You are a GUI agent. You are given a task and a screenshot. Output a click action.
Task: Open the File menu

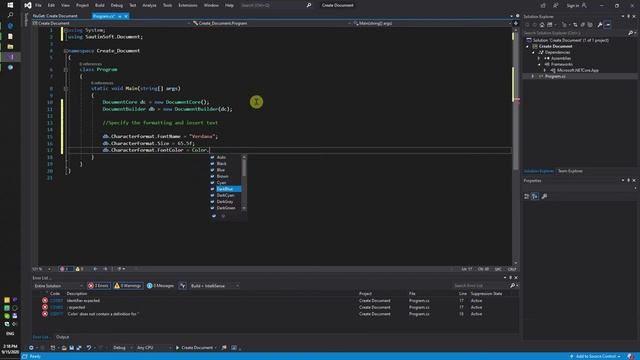38,5
